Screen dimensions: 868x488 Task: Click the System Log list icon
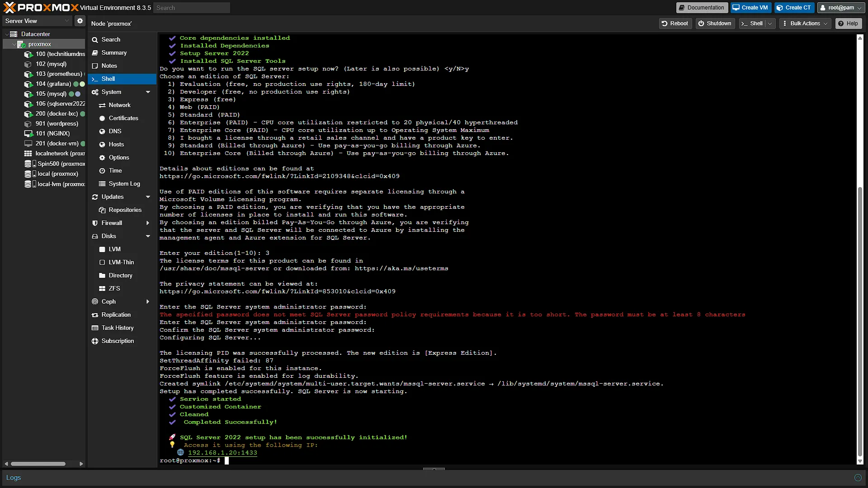tap(102, 183)
